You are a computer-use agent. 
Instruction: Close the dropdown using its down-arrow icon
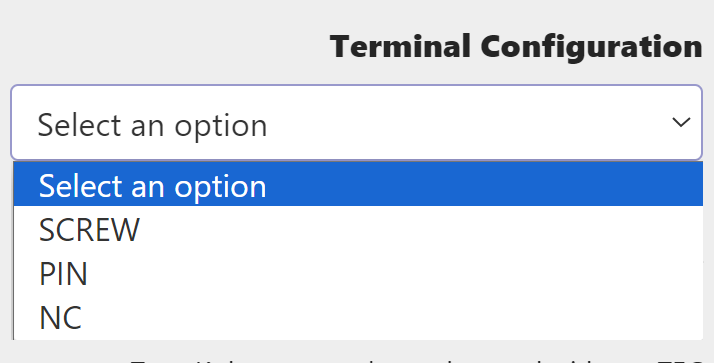pyautogui.click(x=681, y=122)
